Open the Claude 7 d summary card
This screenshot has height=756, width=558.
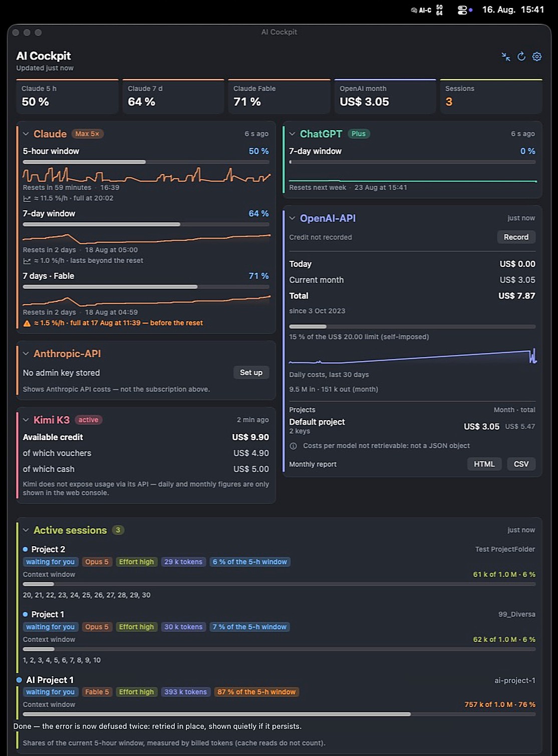(173, 96)
